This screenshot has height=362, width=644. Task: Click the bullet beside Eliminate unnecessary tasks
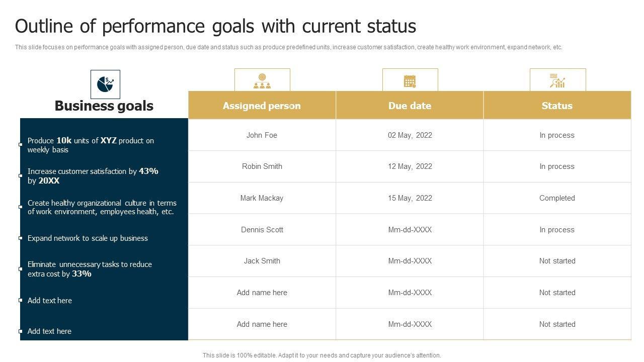tap(21, 269)
